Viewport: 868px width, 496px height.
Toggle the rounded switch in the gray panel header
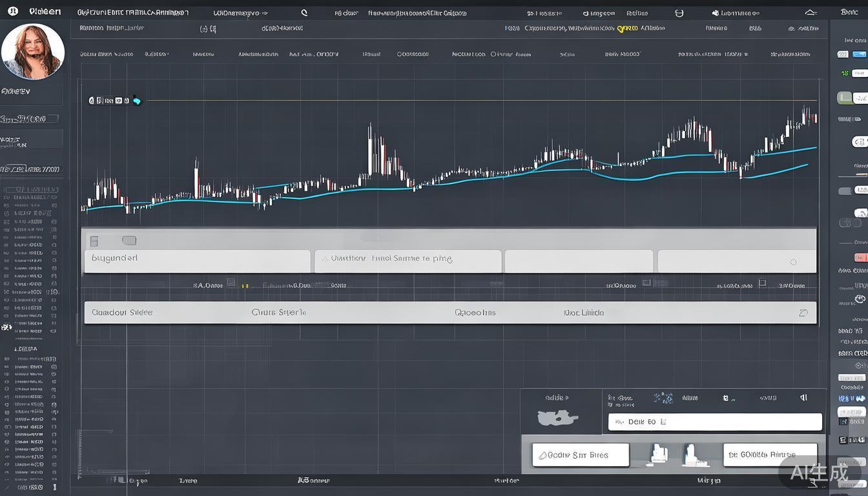tap(129, 241)
